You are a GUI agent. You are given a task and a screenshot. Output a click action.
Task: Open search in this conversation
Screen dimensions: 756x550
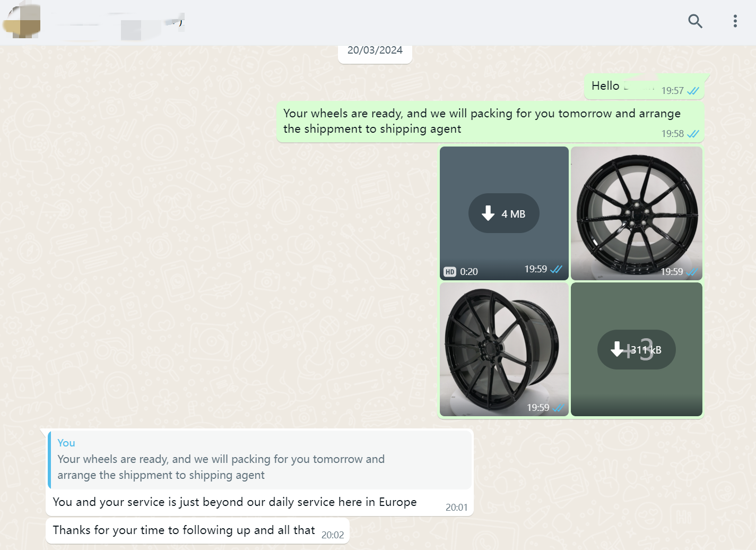click(695, 21)
